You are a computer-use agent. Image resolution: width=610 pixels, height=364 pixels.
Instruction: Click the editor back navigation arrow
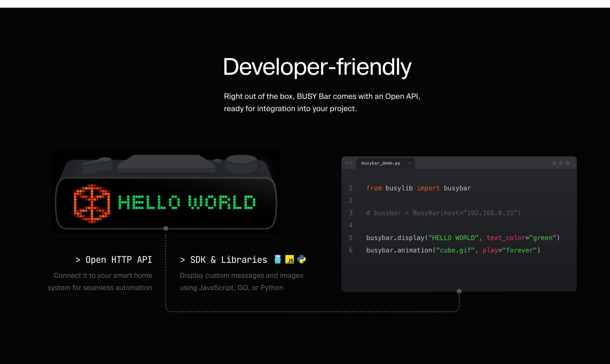point(347,163)
